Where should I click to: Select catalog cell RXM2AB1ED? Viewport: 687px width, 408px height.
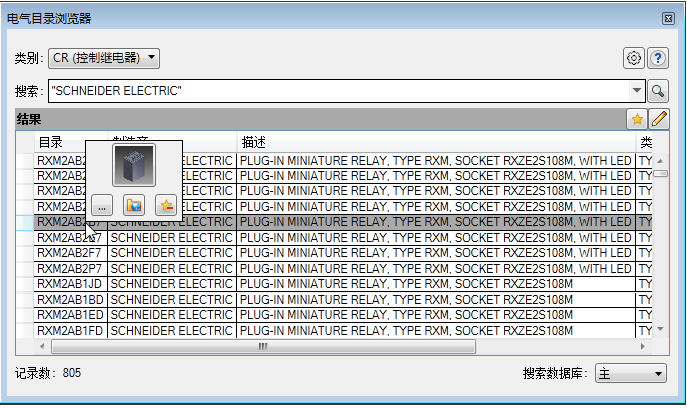71,315
